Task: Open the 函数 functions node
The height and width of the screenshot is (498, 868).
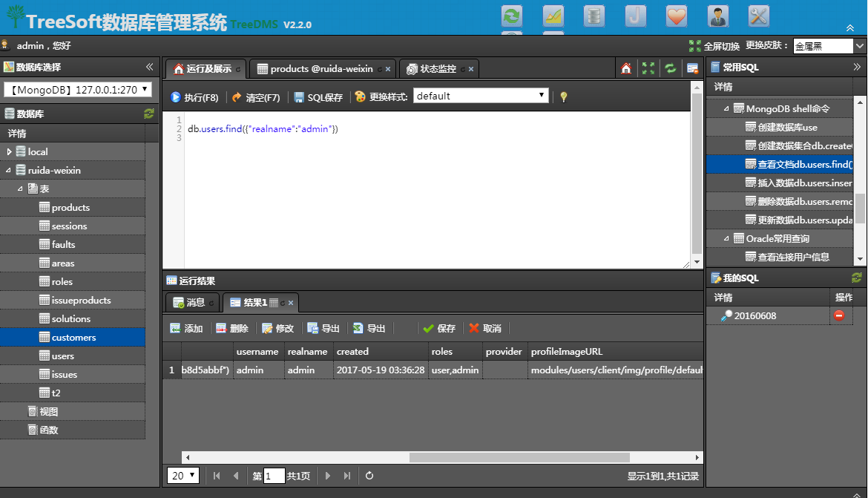Action: click(x=48, y=430)
